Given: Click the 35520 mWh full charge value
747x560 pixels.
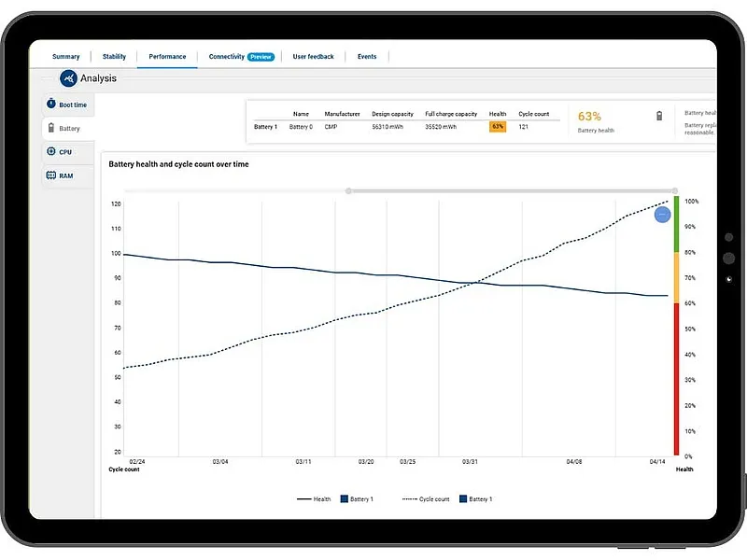Looking at the screenshot, I should pos(441,127).
